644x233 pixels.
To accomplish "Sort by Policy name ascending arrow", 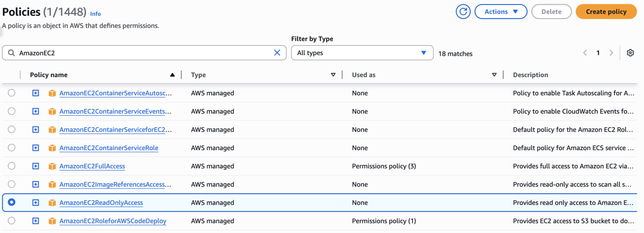I will [172, 75].
